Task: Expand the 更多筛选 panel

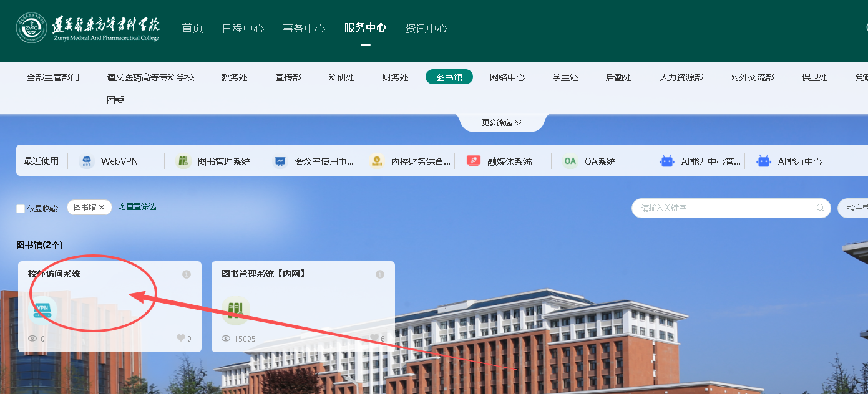Action: (x=502, y=123)
